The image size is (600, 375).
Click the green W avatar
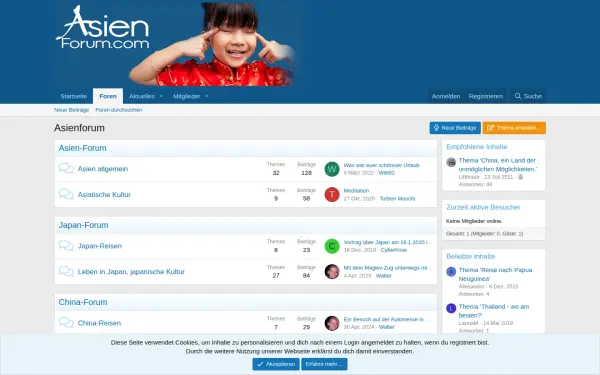pos(332,169)
